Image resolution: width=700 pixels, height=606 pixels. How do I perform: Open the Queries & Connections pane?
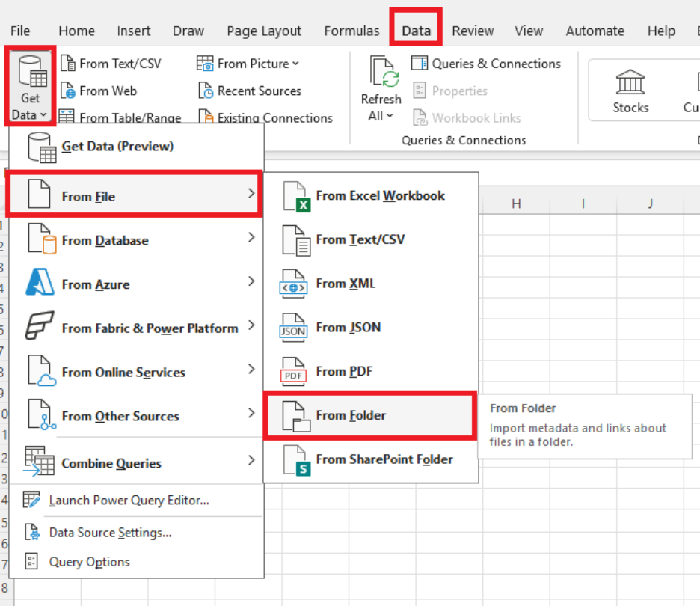[x=485, y=64]
